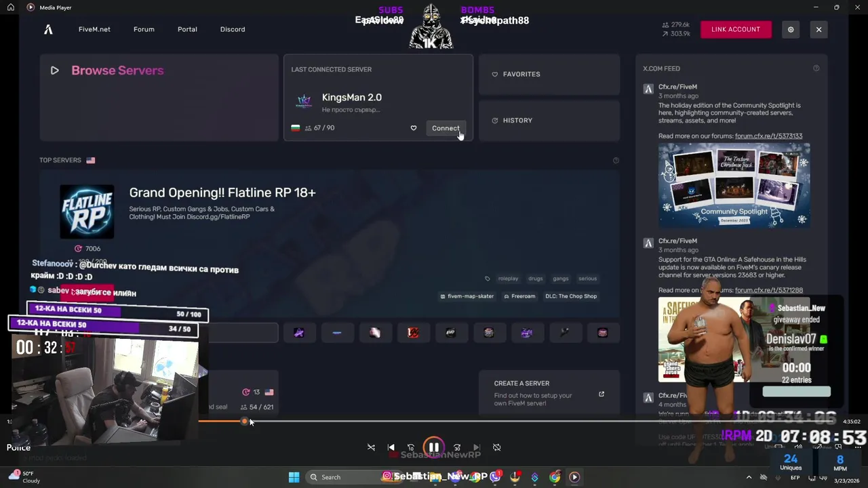Click the FiveM logo icon in the header
This screenshot has width=868, height=488.
(48, 29)
